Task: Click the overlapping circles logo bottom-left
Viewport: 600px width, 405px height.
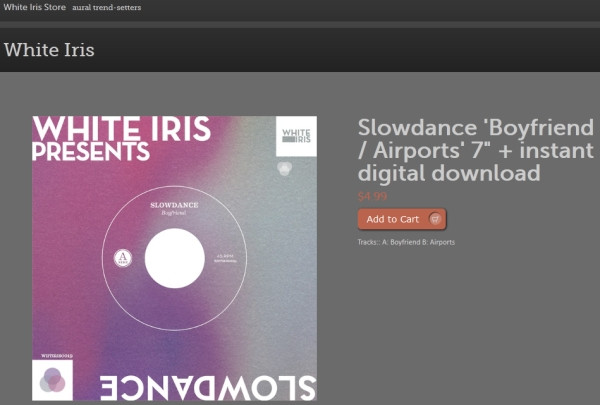Action: [x=53, y=380]
